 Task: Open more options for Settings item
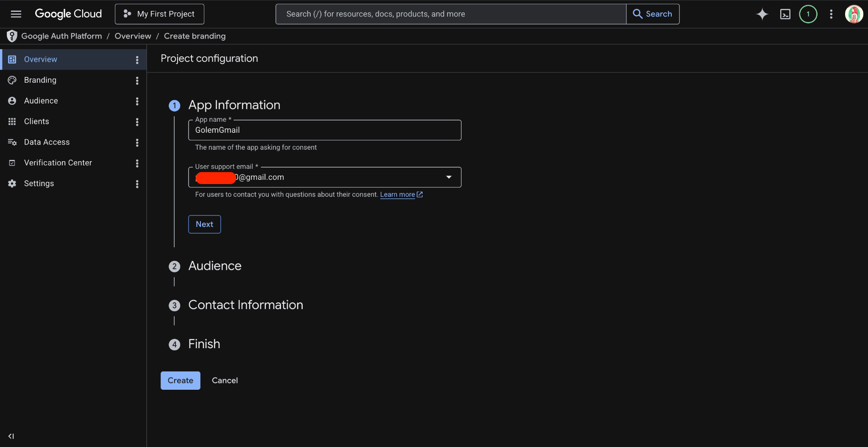137,184
